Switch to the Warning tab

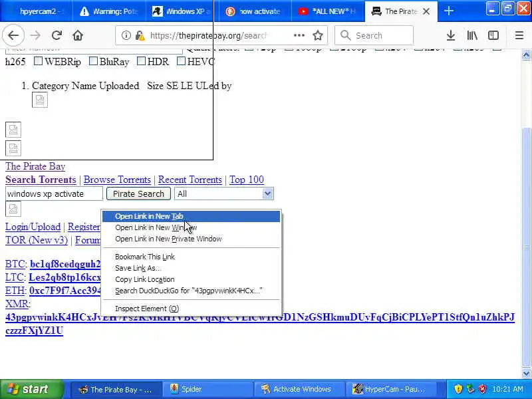coord(109,11)
